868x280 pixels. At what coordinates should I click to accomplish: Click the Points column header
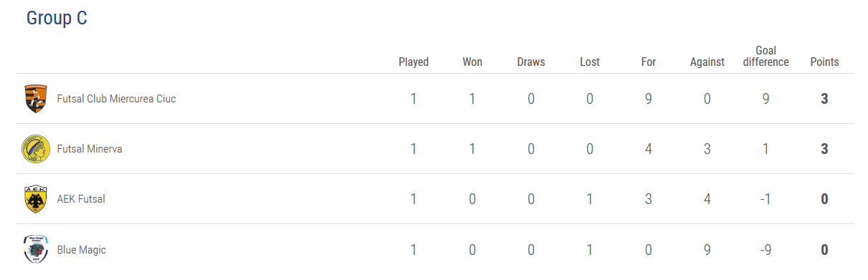click(x=824, y=62)
